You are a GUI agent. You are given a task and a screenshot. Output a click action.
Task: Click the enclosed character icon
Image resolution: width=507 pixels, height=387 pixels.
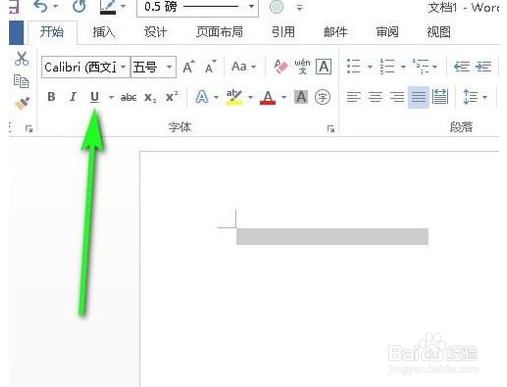click(322, 97)
